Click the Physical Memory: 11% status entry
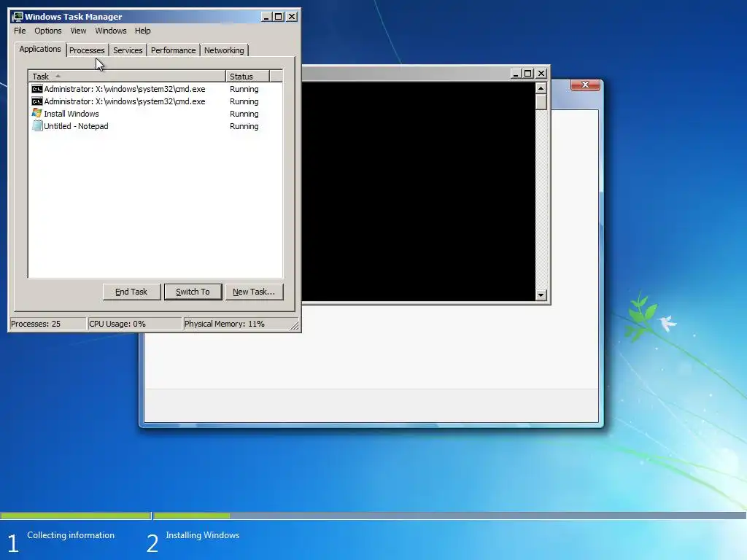Image resolution: width=747 pixels, height=560 pixels. (x=237, y=324)
